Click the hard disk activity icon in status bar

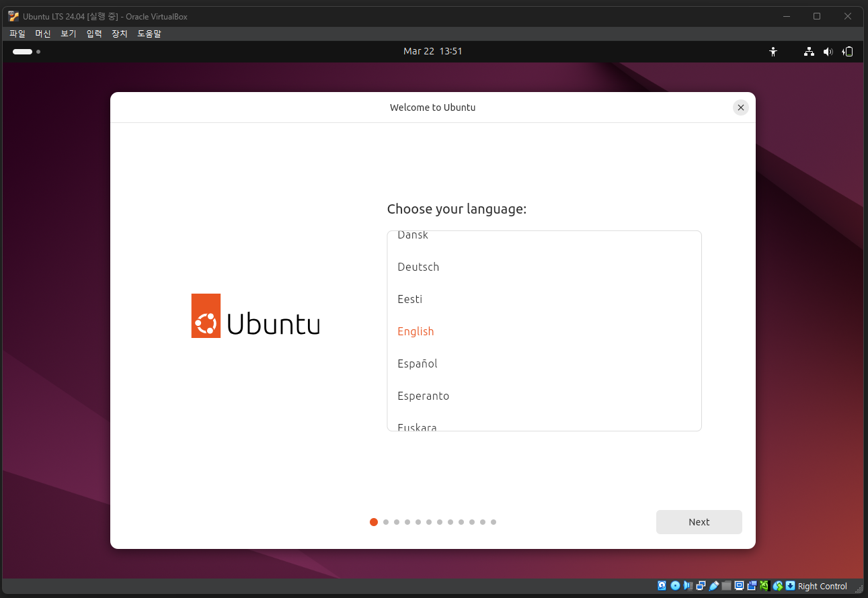click(x=662, y=586)
